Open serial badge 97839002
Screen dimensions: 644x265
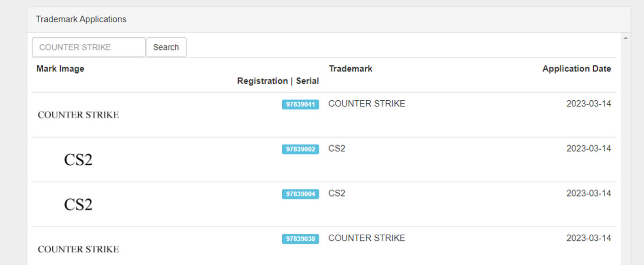[300, 149]
